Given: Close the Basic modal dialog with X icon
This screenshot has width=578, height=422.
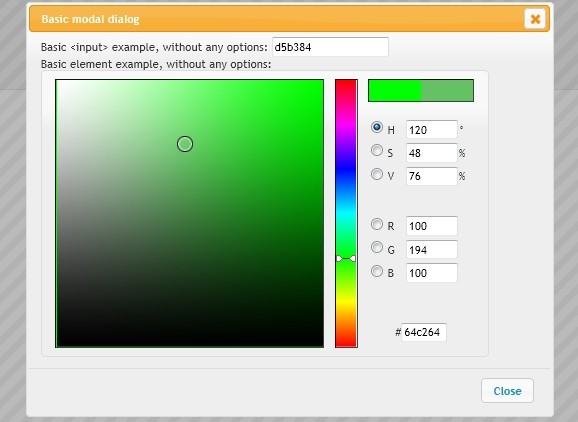Looking at the screenshot, I should pyautogui.click(x=535, y=19).
